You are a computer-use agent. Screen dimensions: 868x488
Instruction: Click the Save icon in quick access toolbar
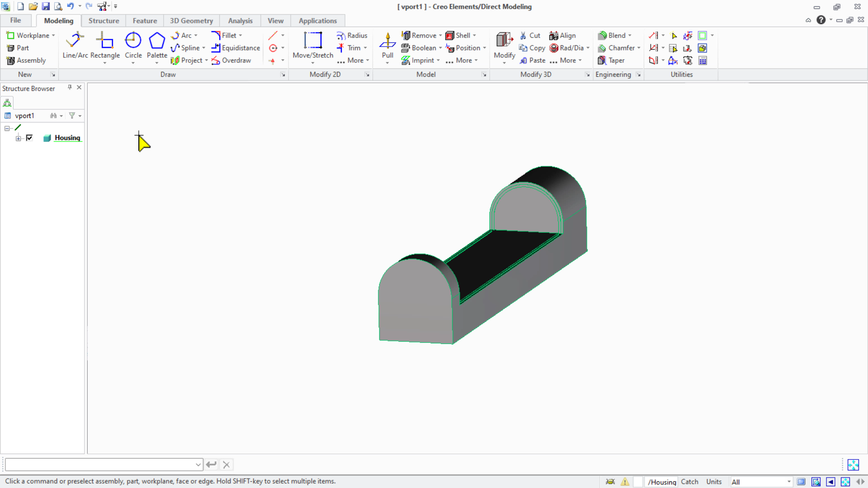46,6
